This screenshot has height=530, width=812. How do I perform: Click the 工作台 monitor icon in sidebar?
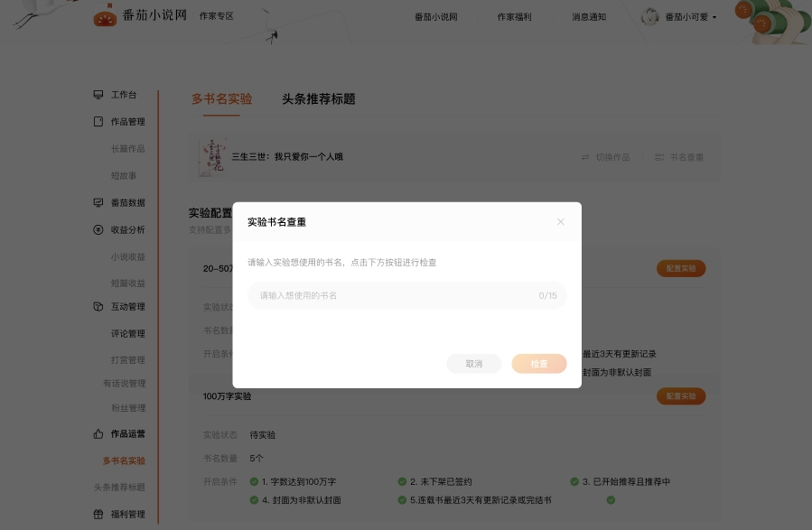98,95
